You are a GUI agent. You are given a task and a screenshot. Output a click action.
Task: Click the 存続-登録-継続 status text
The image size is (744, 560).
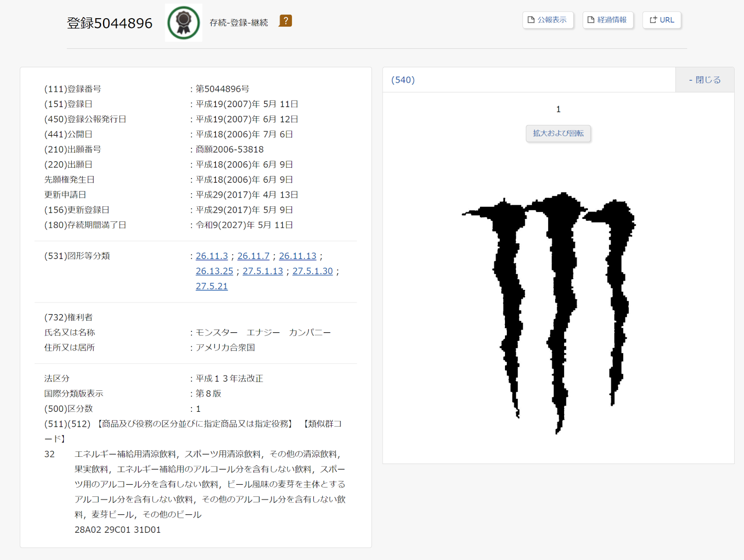tap(239, 23)
